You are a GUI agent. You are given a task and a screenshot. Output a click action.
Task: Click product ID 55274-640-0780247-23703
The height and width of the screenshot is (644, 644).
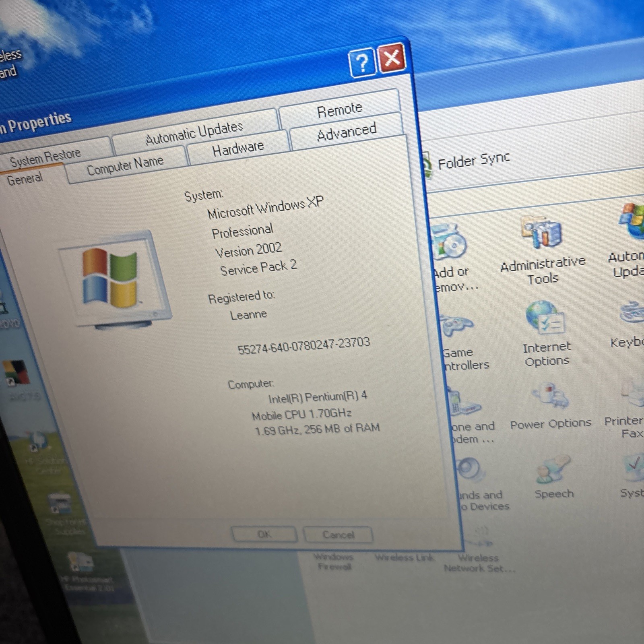click(x=303, y=346)
